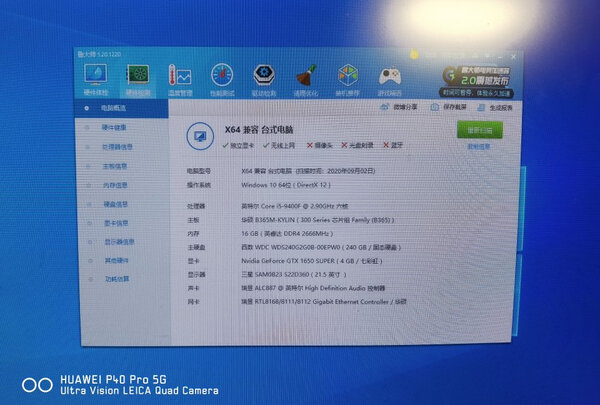The height and width of the screenshot is (405, 600).
Task: Click the 独立显卡 checkmark status
Action: pos(238,145)
